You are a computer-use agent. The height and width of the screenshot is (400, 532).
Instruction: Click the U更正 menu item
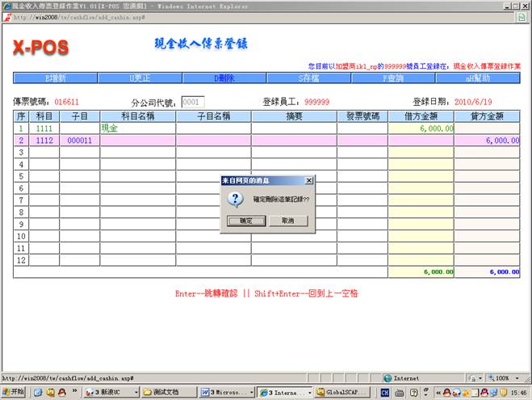[x=140, y=78]
